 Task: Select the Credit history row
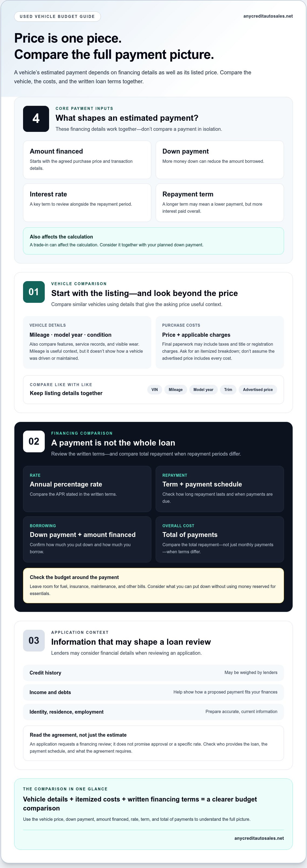[x=153, y=673]
